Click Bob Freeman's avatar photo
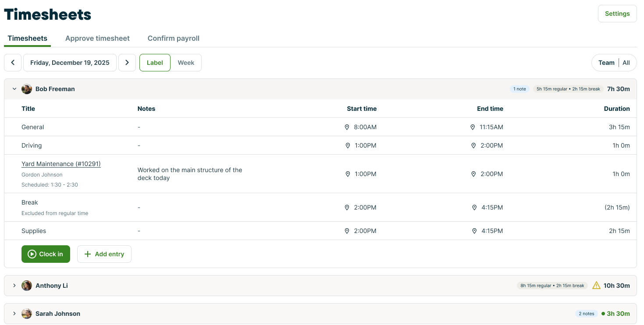Screen dimensions: 644x325 pyautogui.click(x=27, y=89)
